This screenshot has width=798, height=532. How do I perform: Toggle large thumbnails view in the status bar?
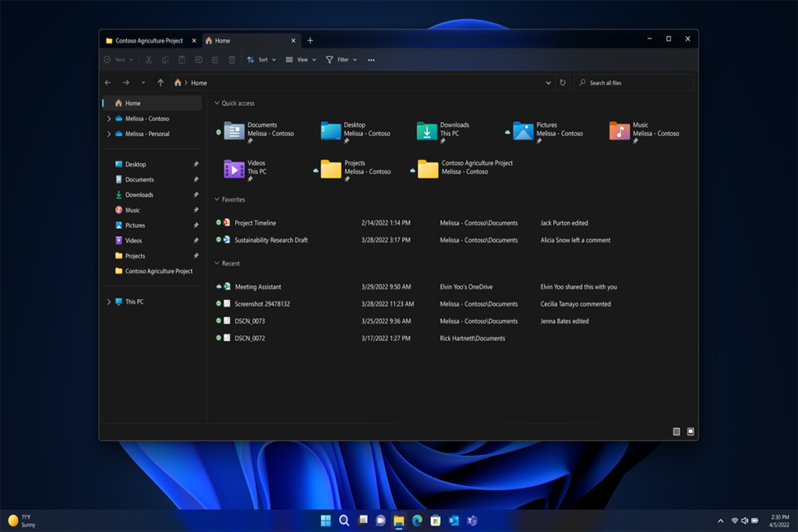pyautogui.click(x=689, y=430)
